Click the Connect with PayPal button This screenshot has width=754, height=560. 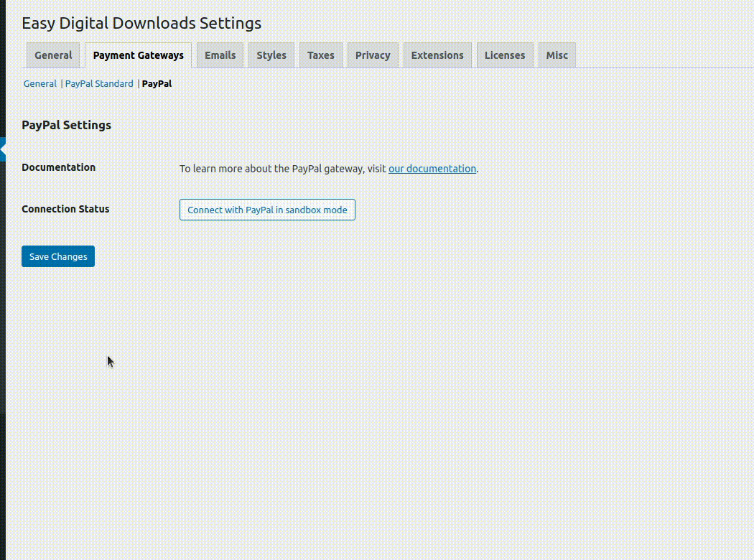coord(266,210)
